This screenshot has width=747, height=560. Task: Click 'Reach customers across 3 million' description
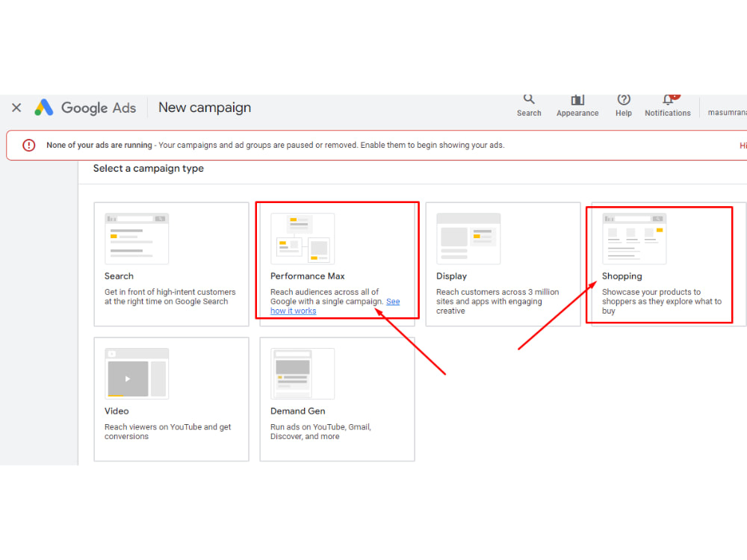(498, 302)
